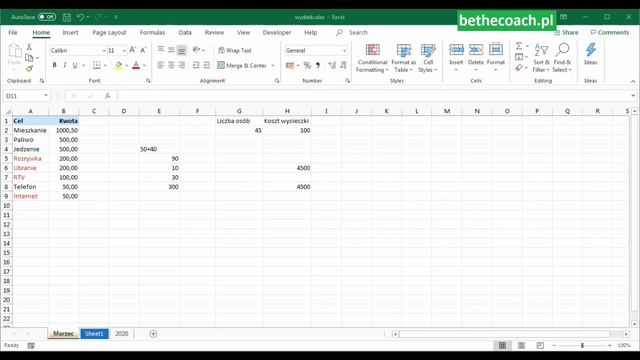The width and height of the screenshot is (640, 360).
Task: Switch to the Insert tab
Action: 70,32
